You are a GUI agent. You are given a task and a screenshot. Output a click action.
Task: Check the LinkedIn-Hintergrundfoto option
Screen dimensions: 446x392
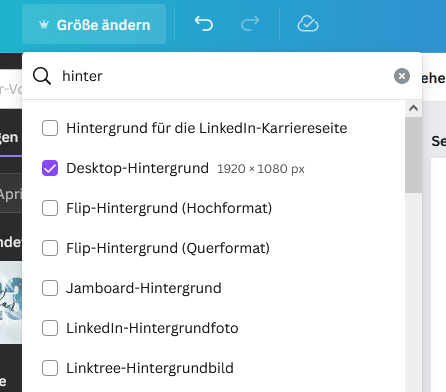tap(50, 328)
